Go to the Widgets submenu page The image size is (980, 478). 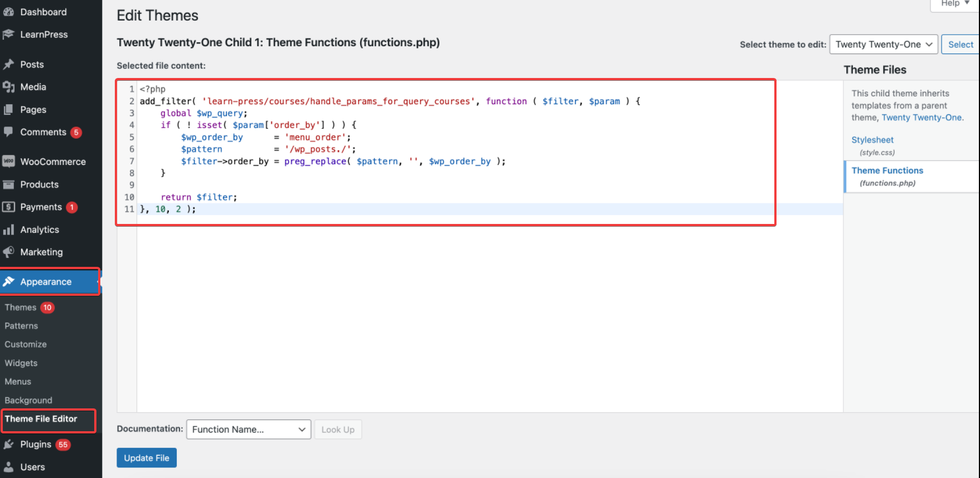(x=21, y=363)
